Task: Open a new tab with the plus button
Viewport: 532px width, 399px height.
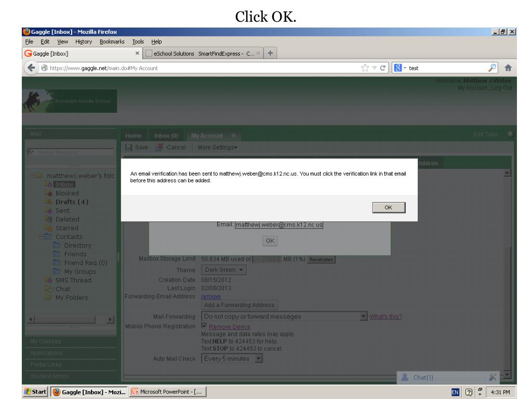Action: point(270,54)
